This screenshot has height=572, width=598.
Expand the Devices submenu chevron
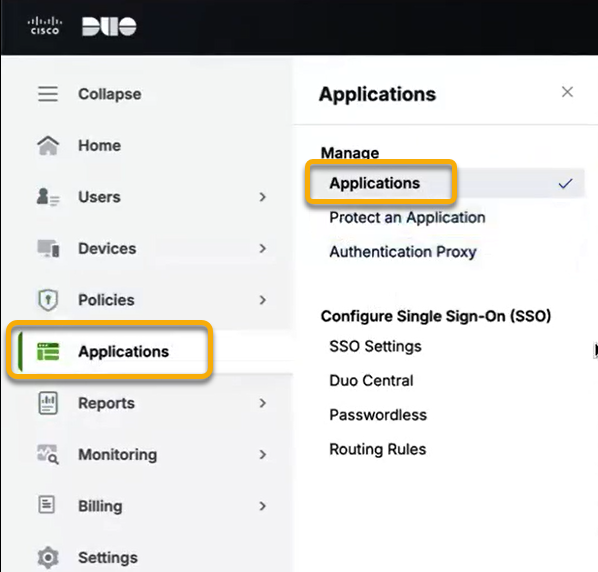tap(262, 249)
